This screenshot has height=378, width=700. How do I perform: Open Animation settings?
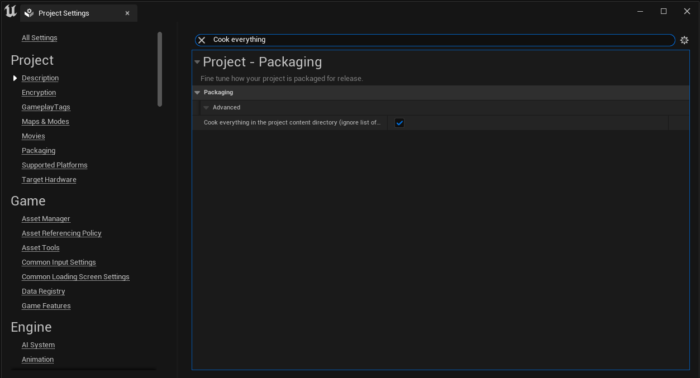[38, 360]
